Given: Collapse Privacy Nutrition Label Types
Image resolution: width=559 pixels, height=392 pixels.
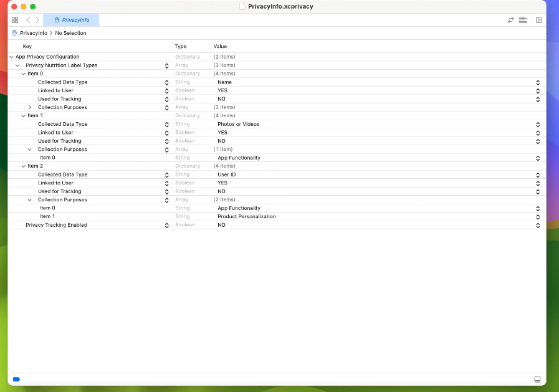Looking at the screenshot, I should click(17, 65).
